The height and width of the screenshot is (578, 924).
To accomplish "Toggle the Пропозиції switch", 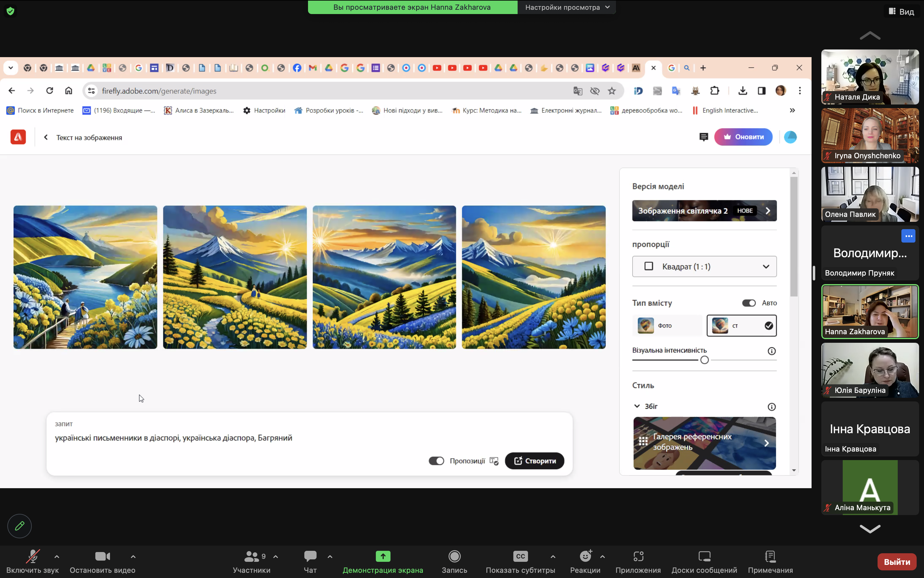I will point(436,461).
